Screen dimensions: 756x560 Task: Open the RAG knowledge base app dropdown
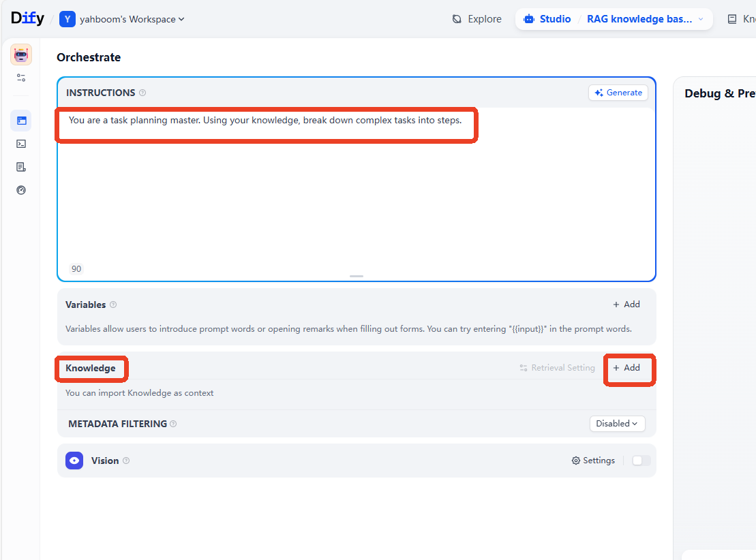(x=645, y=19)
